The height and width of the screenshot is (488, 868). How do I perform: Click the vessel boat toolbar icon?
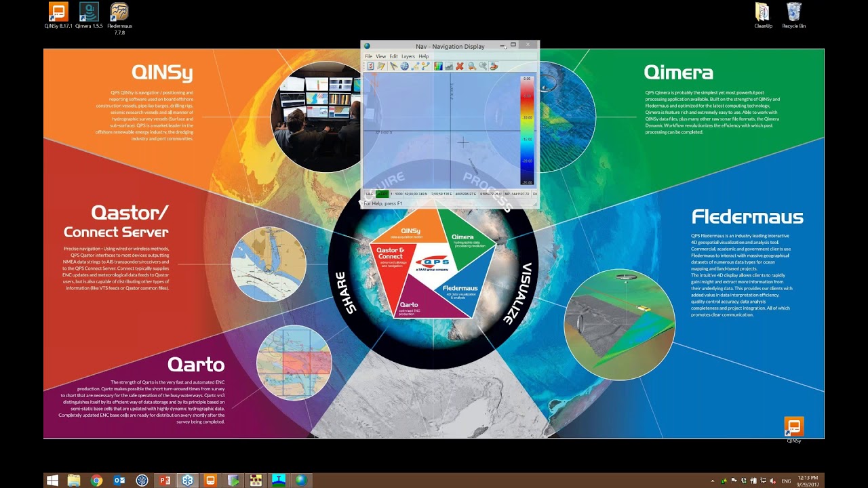pyautogui.click(x=494, y=66)
